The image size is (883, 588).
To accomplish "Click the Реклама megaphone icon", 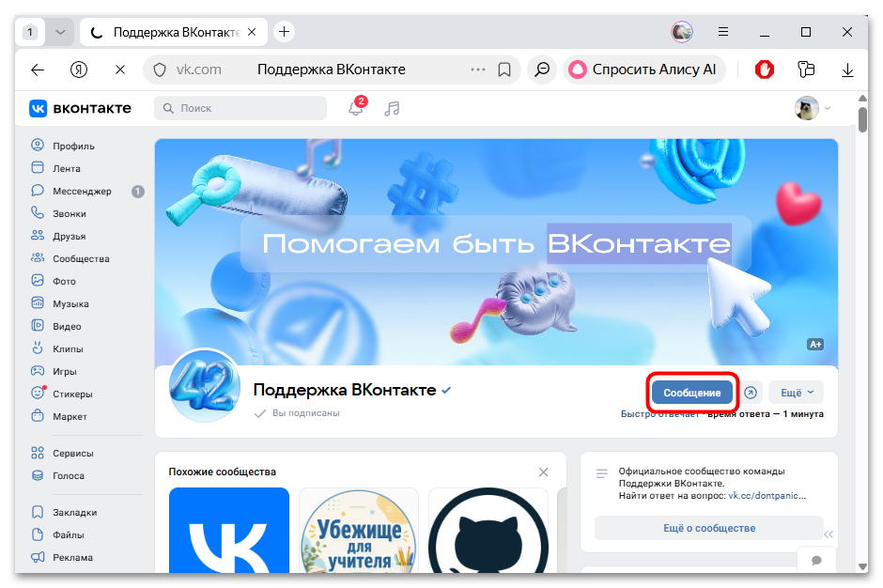I will pos(38,557).
